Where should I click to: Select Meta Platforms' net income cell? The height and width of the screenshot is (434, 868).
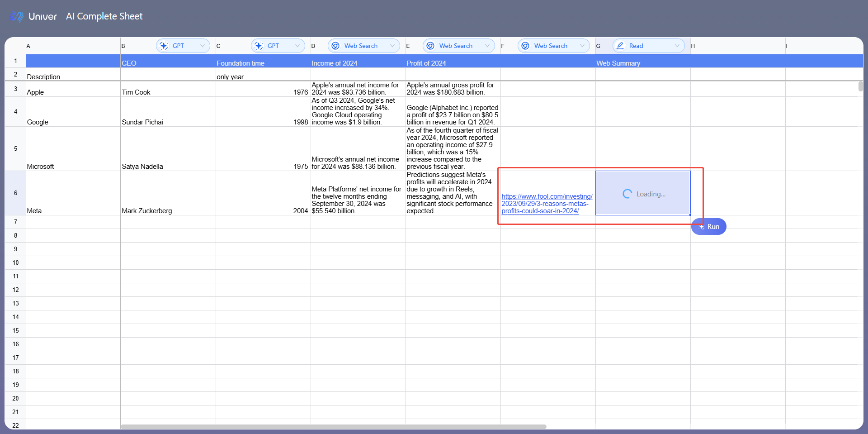pos(358,193)
